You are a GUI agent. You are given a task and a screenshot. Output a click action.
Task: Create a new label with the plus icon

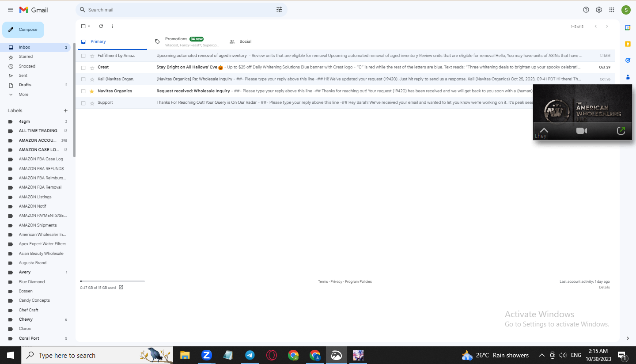click(x=66, y=111)
